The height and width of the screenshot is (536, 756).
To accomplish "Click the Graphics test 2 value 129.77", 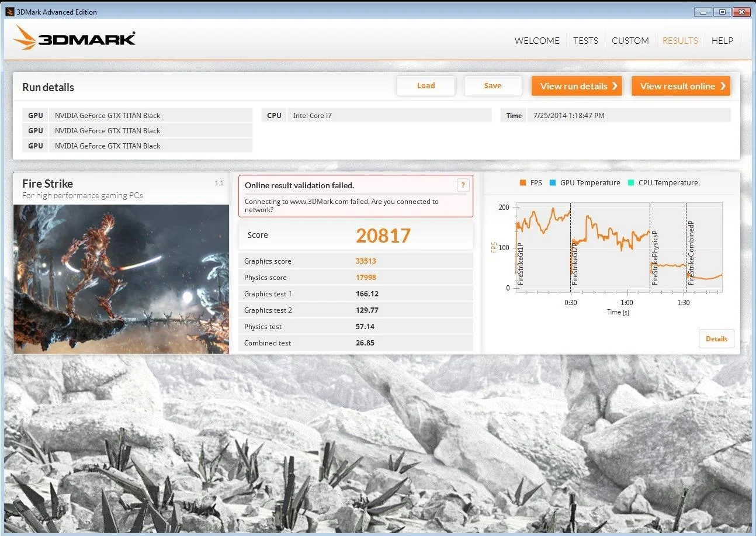I will coord(367,310).
